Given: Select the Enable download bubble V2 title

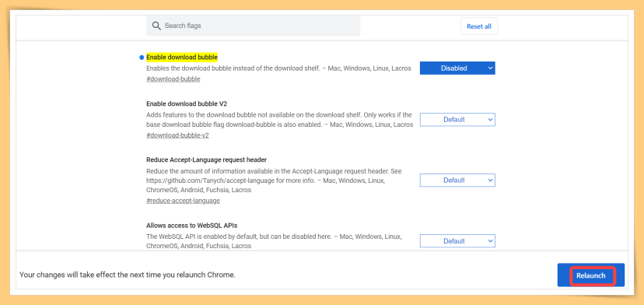Looking at the screenshot, I should [x=187, y=103].
